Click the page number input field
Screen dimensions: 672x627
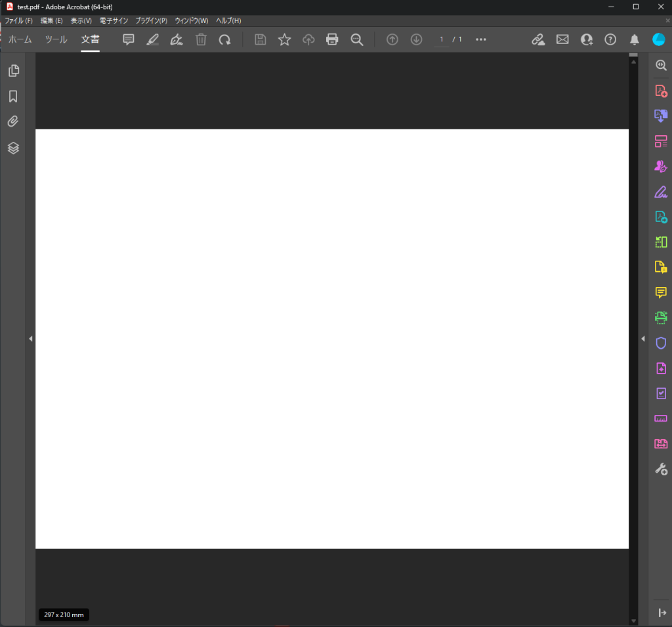pyautogui.click(x=441, y=40)
